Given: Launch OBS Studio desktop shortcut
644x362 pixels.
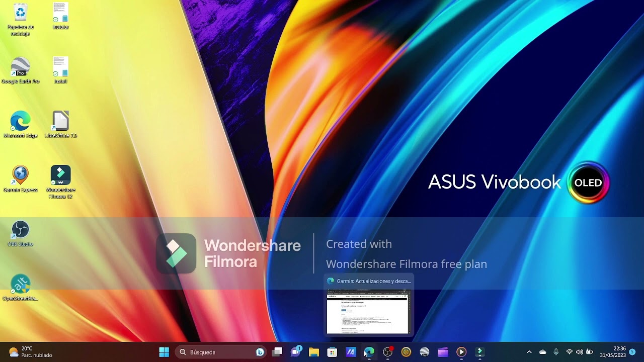Looking at the screenshot, I should coord(20,233).
